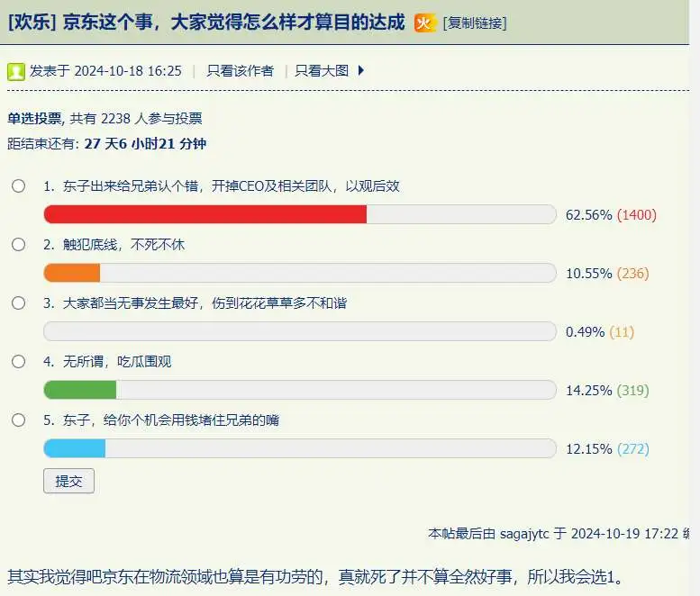Open last editor sagajytc profile link
The image size is (700, 596).
523,533
